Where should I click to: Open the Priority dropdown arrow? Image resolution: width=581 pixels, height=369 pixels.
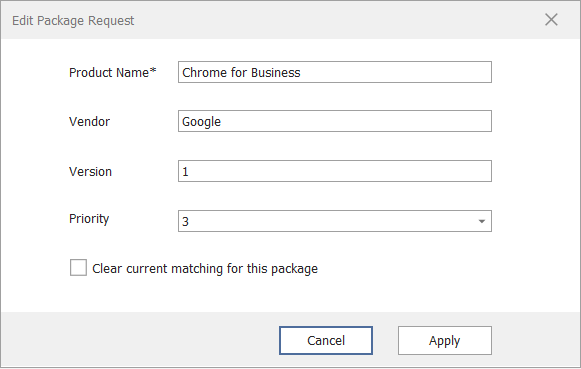click(x=481, y=221)
